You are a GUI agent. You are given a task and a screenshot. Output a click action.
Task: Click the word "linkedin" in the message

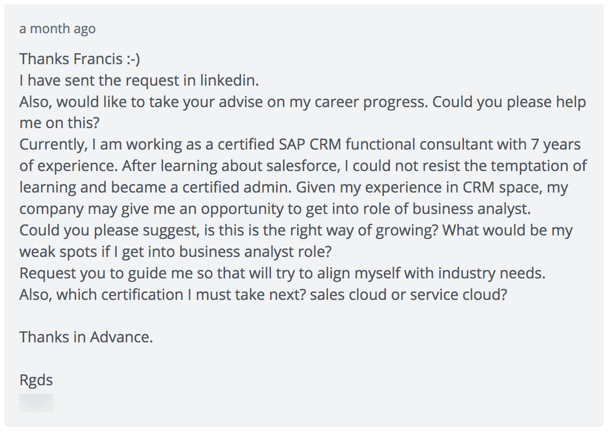[x=228, y=80]
